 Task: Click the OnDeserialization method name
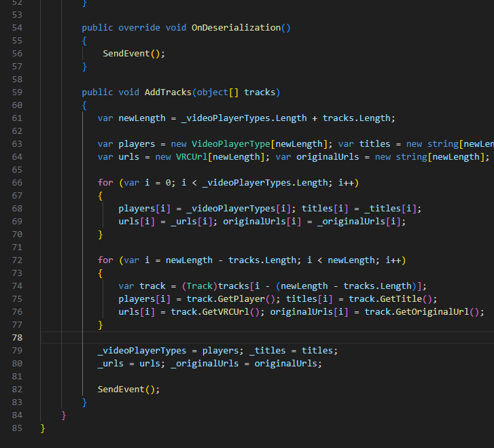pyautogui.click(x=236, y=28)
